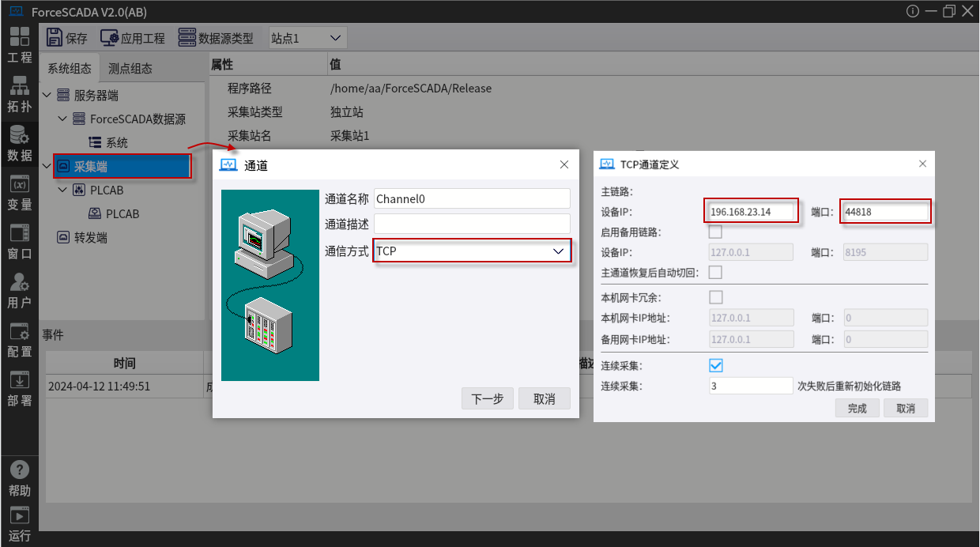
Task: Open the 工程 project sidebar icon
Action: click(x=19, y=44)
